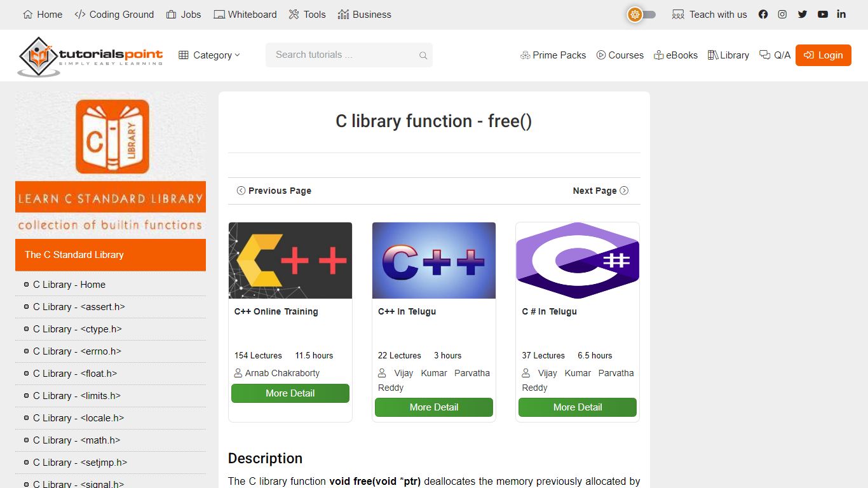The width and height of the screenshot is (868, 488).
Task: Expand the Category dropdown
Action: pyautogui.click(x=210, y=55)
